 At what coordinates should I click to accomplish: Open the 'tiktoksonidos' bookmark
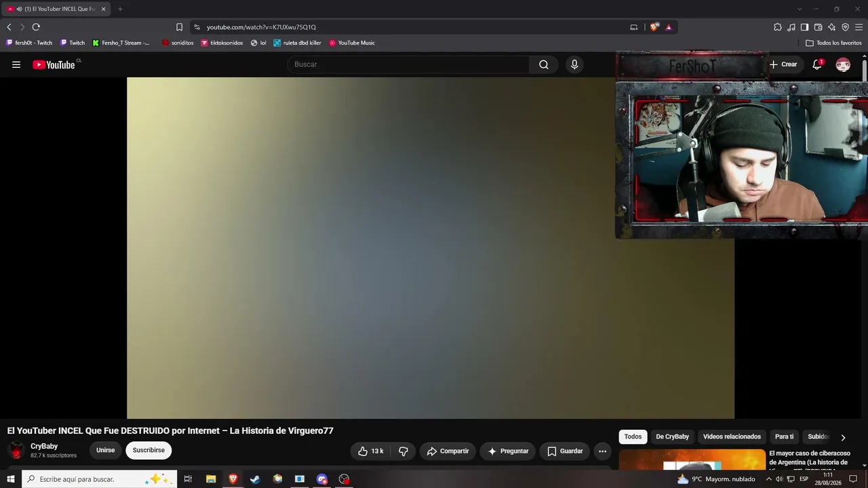(x=222, y=43)
